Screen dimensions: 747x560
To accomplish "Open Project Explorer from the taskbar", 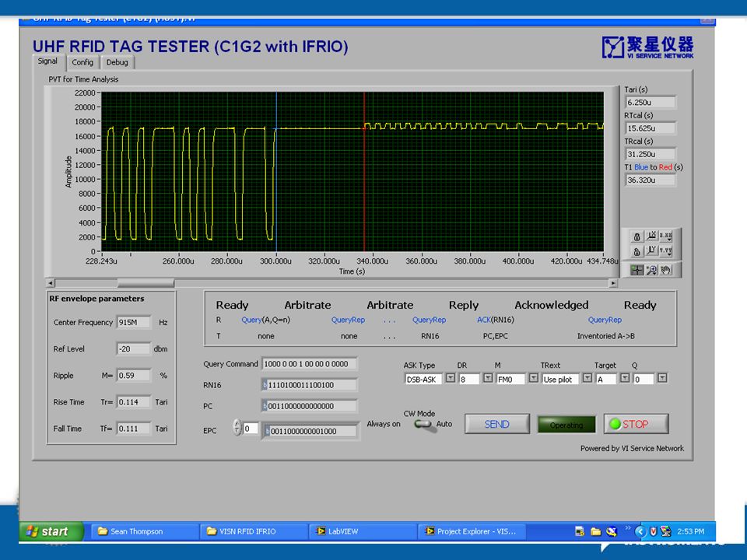I will [472, 531].
